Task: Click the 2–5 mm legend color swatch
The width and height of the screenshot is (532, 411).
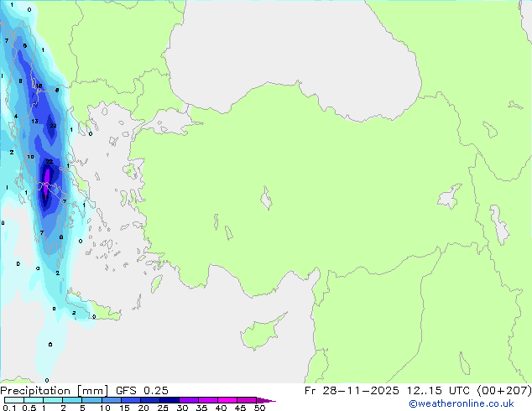Action: click(72, 400)
